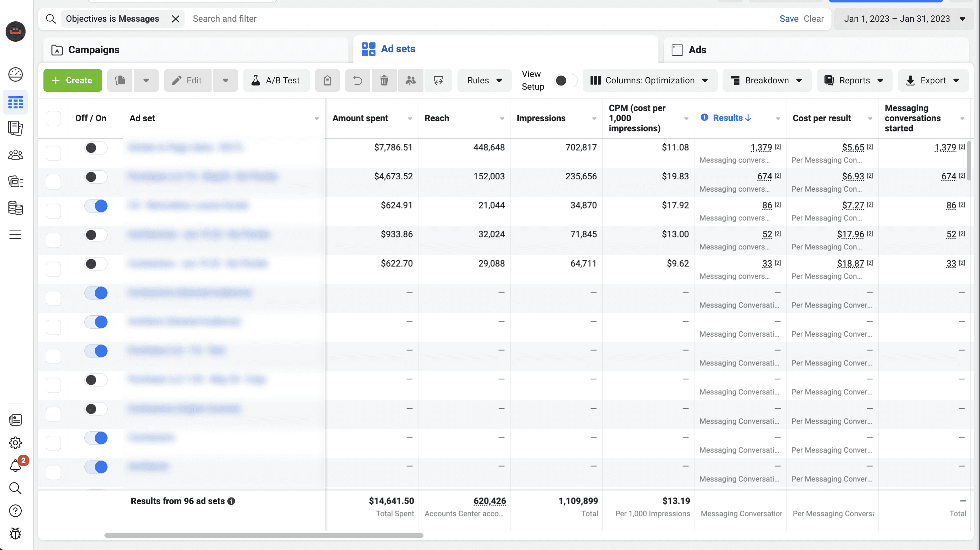Open Amount spent column menu arrow
Viewport: 980px width, 550px height.
(x=410, y=119)
